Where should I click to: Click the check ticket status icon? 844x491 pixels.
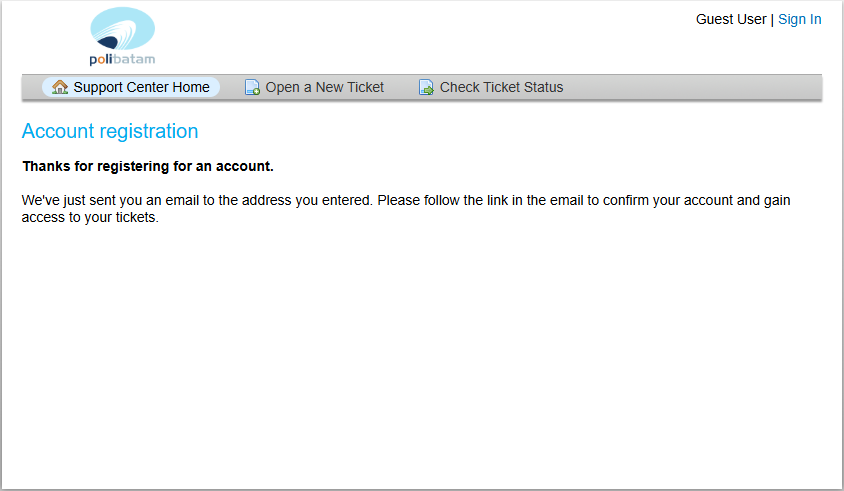(426, 87)
